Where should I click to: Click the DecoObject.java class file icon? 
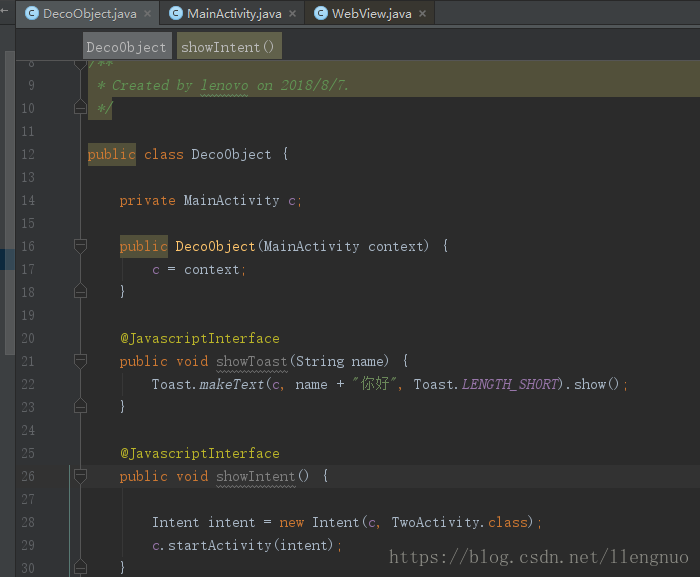(32, 13)
